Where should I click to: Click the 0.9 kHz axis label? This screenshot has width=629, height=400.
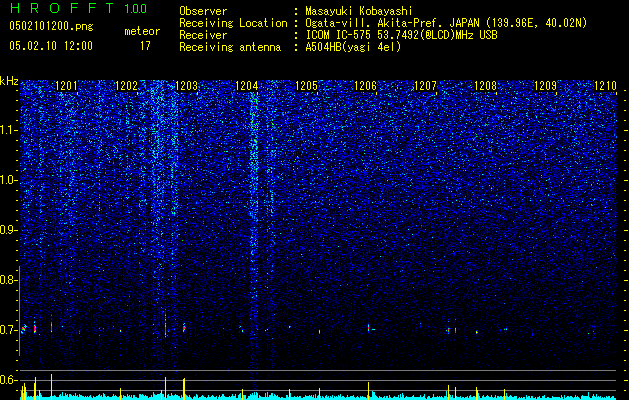coord(8,230)
